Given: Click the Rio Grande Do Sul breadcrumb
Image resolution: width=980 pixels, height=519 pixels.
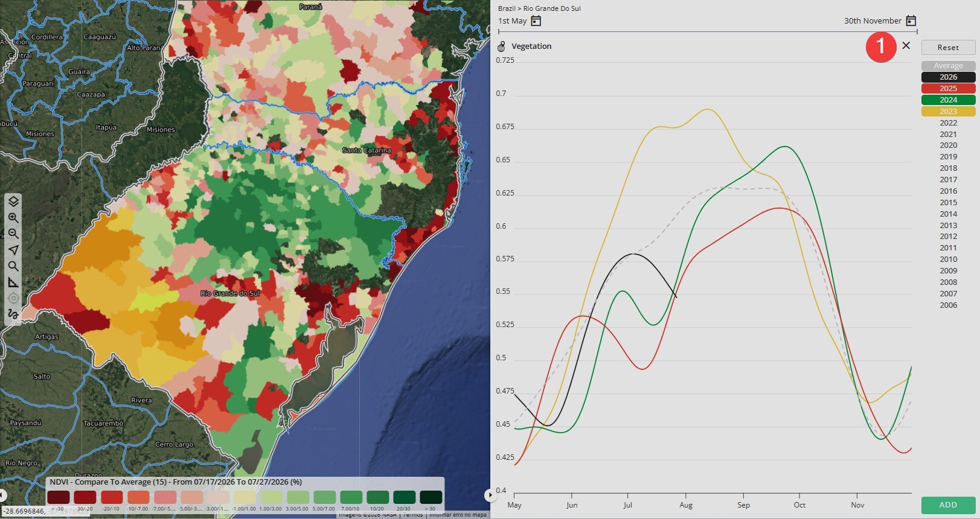Looking at the screenshot, I should 552,8.
